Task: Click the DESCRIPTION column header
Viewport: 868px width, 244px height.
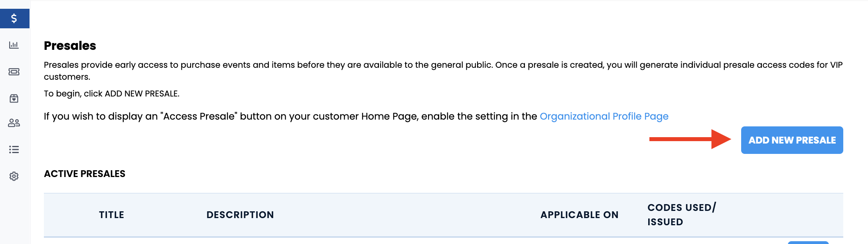Action: tap(240, 215)
